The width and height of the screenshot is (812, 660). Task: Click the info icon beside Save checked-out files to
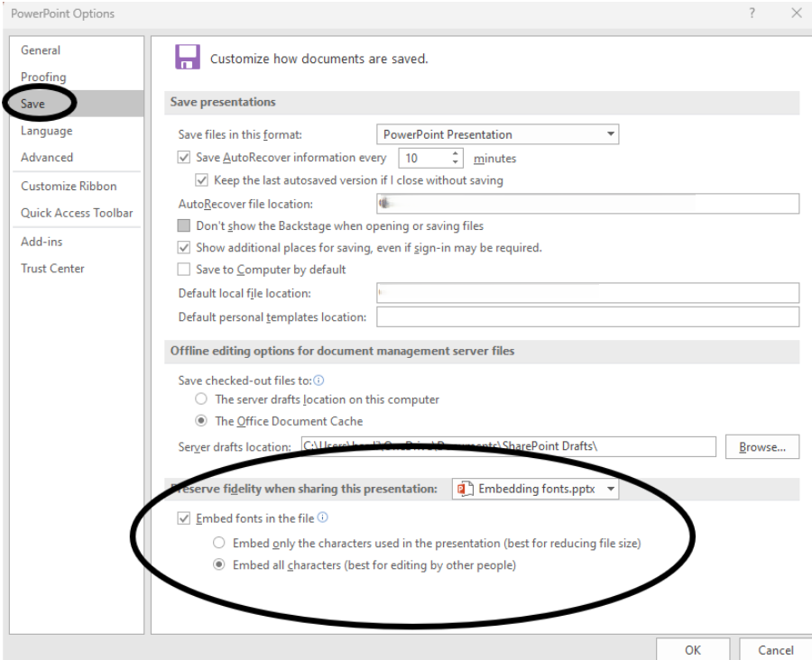pos(319,380)
